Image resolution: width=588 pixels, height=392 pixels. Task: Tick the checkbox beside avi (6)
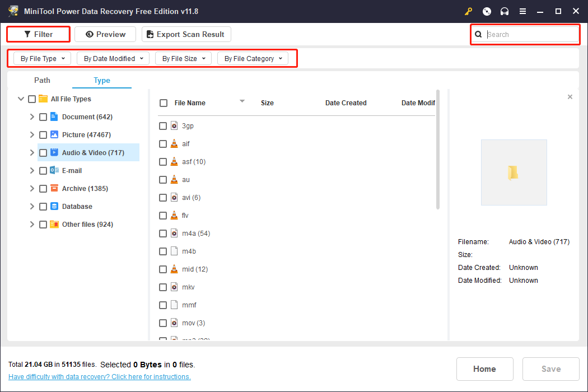(163, 198)
